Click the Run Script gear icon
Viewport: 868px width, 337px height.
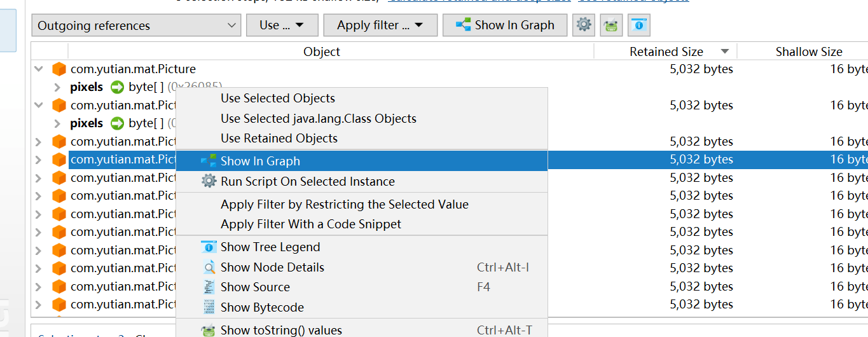pos(209,182)
